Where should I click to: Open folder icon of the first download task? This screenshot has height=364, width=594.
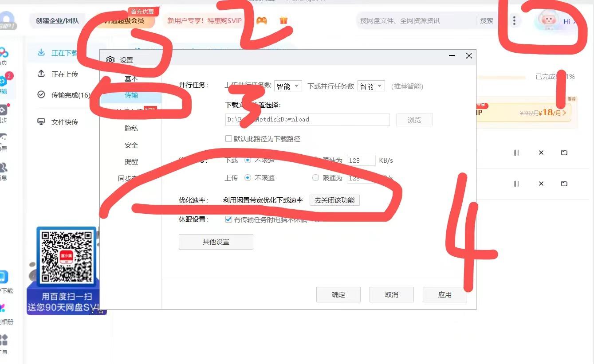click(x=564, y=153)
